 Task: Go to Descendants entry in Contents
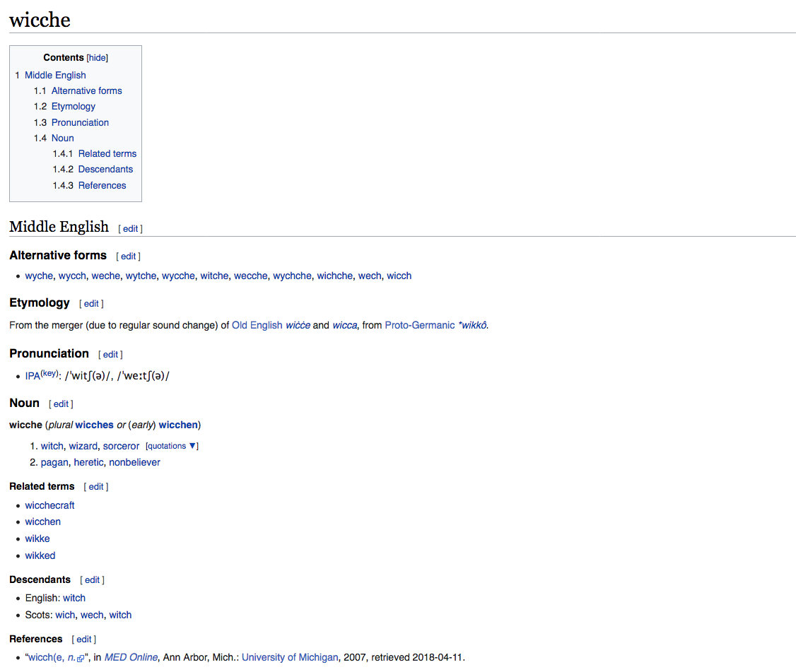(x=105, y=169)
